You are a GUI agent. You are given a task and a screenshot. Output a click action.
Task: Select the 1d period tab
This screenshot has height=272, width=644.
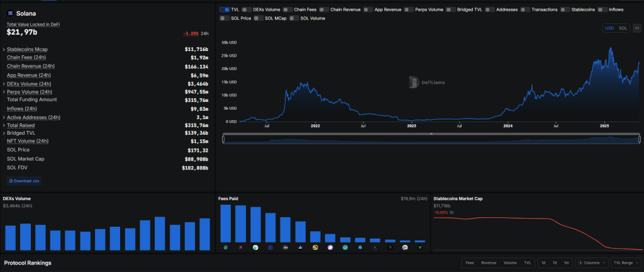(x=543, y=263)
